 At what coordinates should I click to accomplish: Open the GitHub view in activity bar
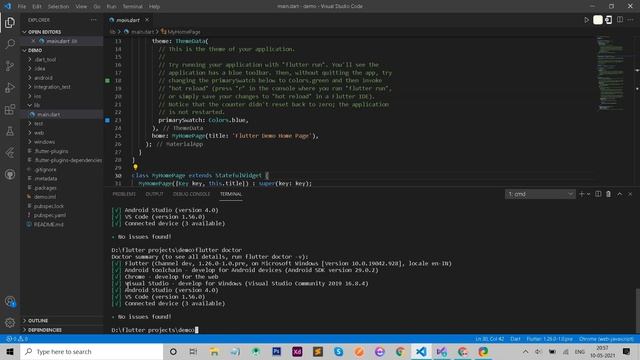tap(10, 174)
